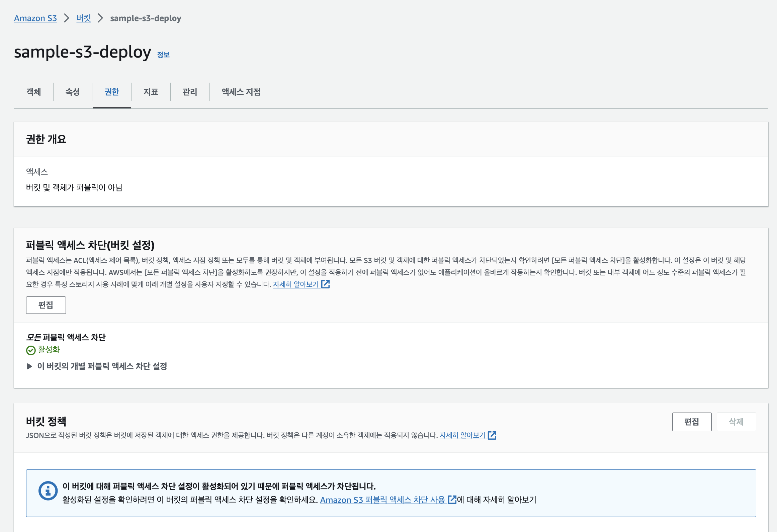Click the green 활성화 check-circle status icon
Viewport: 777px width, 532px height.
(31, 350)
